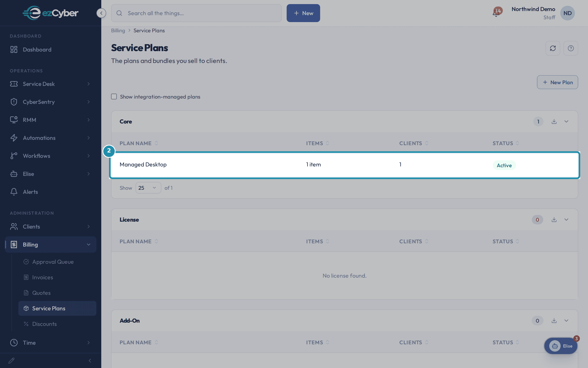The height and width of the screenshot is (368, 588).
Task: Click Northwind Demo account name
Action: click(x=533, y=9)
